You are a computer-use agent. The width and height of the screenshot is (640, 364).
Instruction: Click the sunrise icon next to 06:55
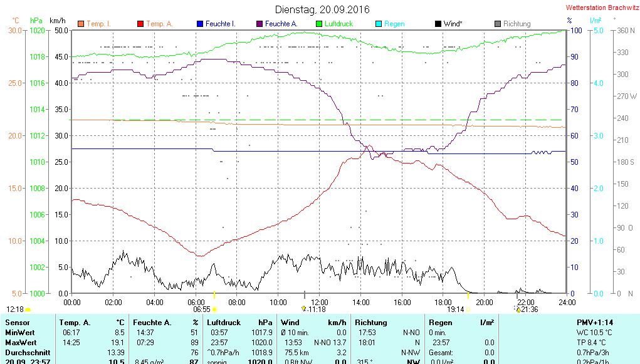215,309
